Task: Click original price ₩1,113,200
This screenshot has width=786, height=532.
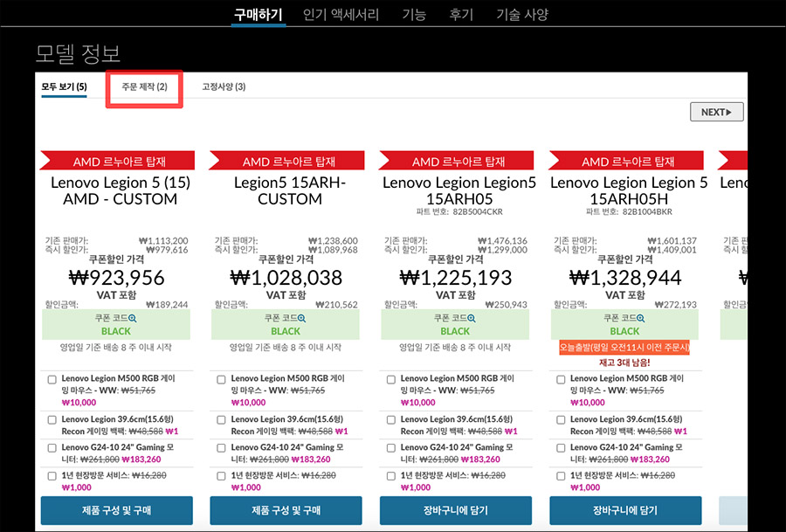Action: [163, 241]
